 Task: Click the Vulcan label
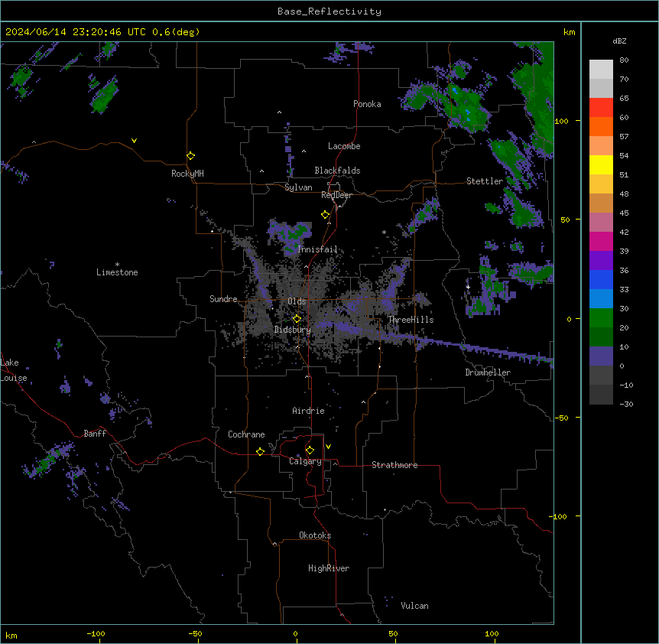tap(415, 606)
